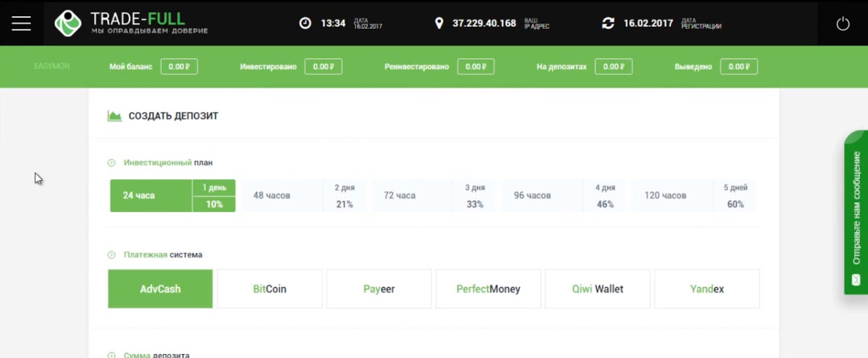868x358 pixels.
Task: Click the Создать депозит heading
Action: click(173, 116)
